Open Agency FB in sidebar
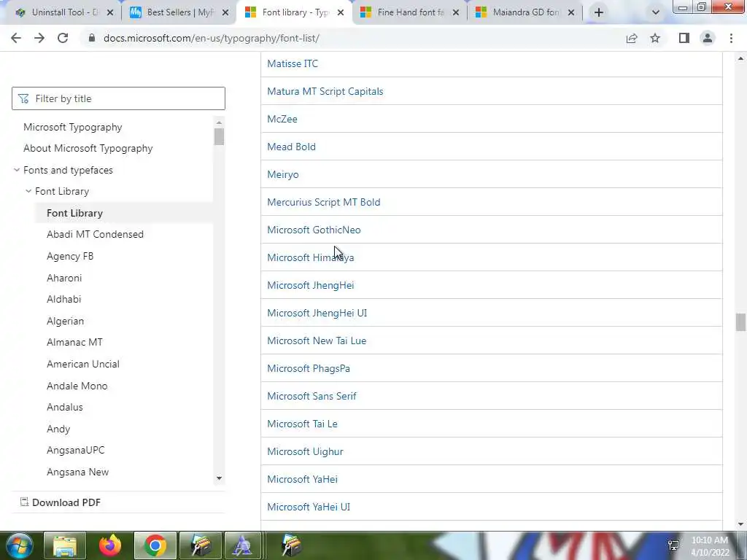The height and width of the screenshot is (560, 747). pyautogui.click(x=70, y=256)
